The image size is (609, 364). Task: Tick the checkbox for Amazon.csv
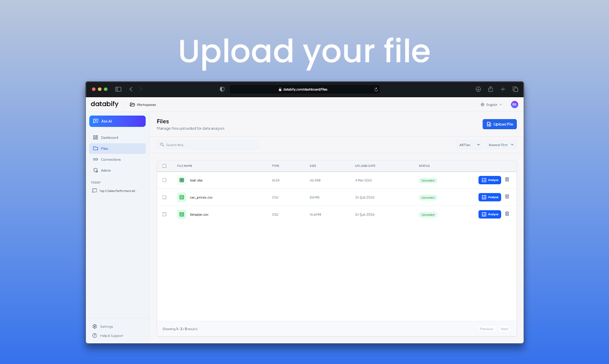point(164,214)
